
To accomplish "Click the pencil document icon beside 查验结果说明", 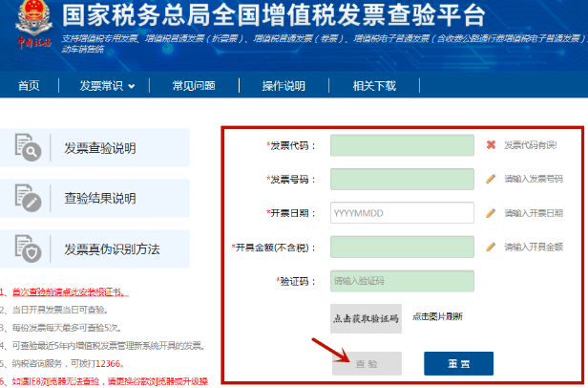I will [x=26, y=198].
